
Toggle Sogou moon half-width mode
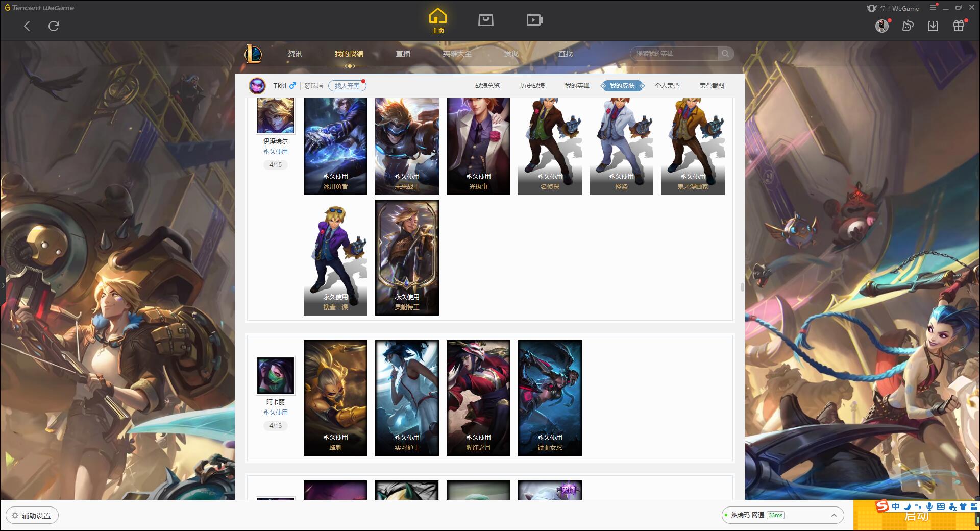(907, 506)
